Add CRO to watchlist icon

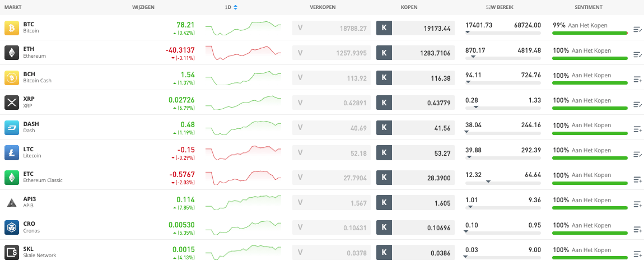tap(637, 229)
